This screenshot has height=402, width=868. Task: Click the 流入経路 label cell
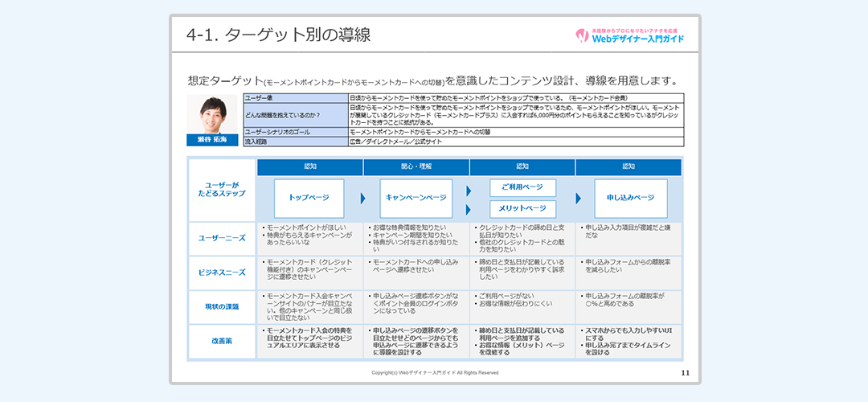[x=296, y=142]
